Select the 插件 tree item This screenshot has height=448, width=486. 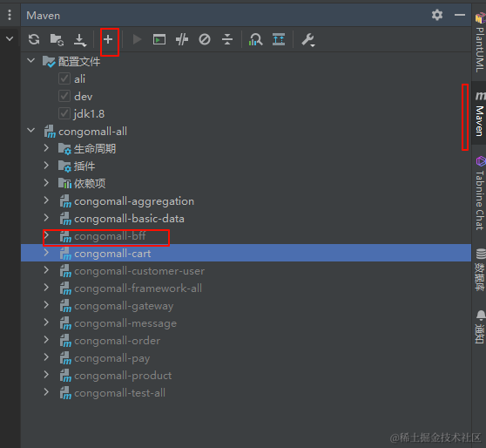pos(84,166)
